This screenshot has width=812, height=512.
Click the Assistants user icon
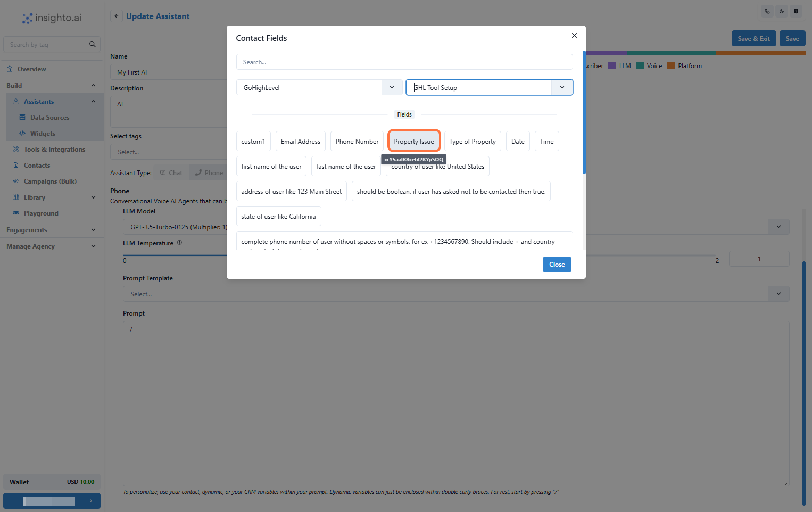tap(16, 101)
